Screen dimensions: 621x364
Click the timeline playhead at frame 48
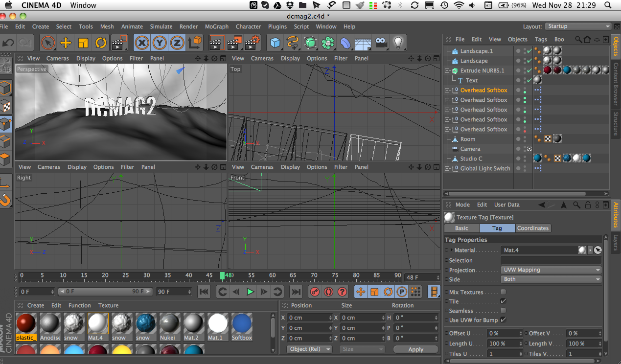222,275
